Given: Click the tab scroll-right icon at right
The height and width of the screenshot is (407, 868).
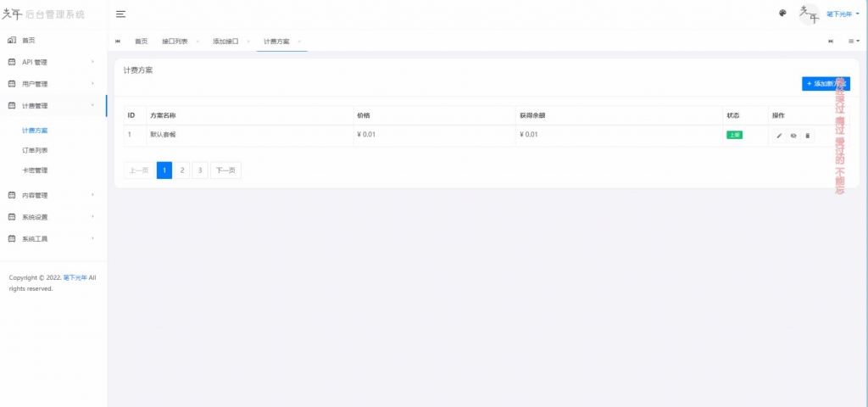Looking at the screenshot, I should coord(831,41).
